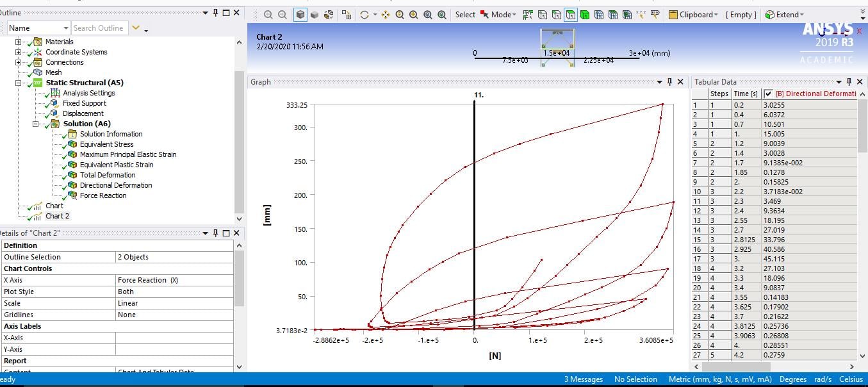
Task: Select the Face selection filter
Action: (x=571, y=14)
